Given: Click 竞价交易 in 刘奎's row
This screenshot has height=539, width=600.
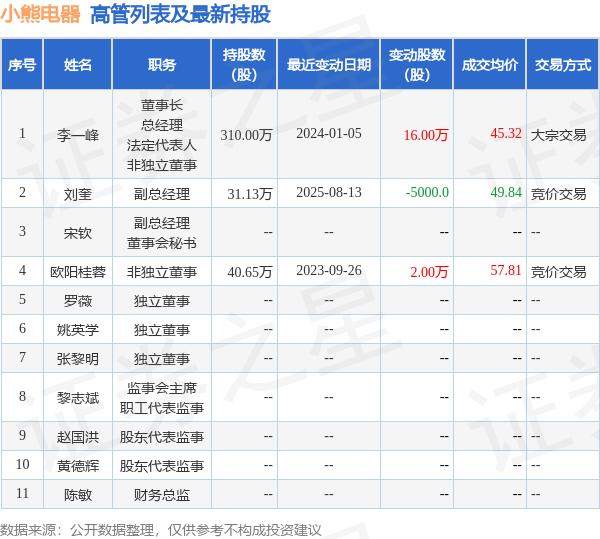Looking at the screenshot, I should [x=558, y=194].
